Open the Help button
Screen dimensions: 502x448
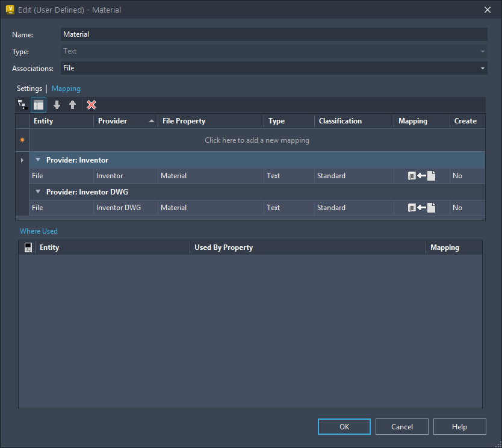click(x=459, y=426)
